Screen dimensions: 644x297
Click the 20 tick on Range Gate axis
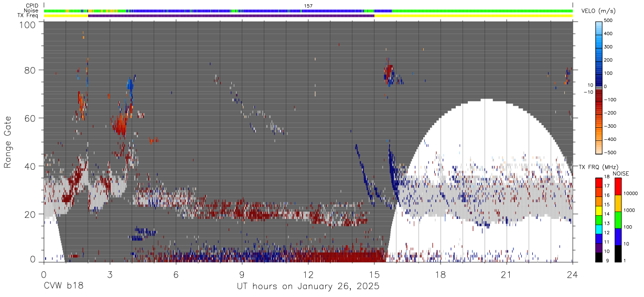click(30, 214)
